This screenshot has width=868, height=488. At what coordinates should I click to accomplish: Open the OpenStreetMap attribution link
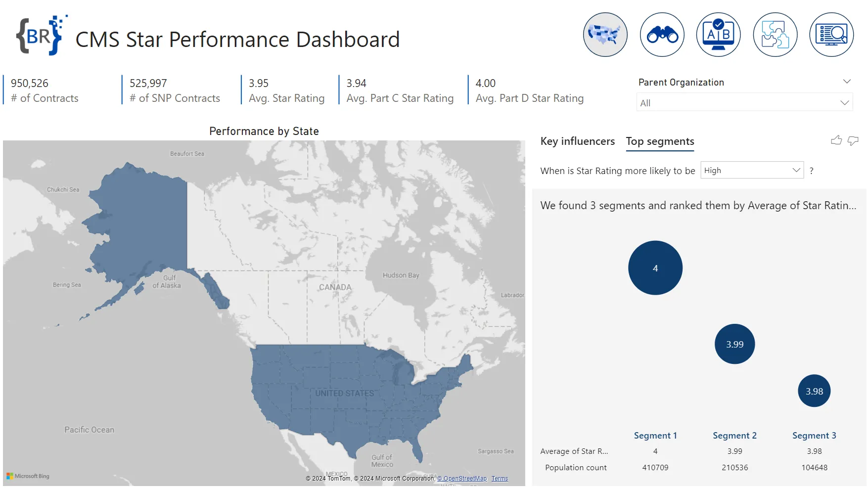[x=462, y=479]
